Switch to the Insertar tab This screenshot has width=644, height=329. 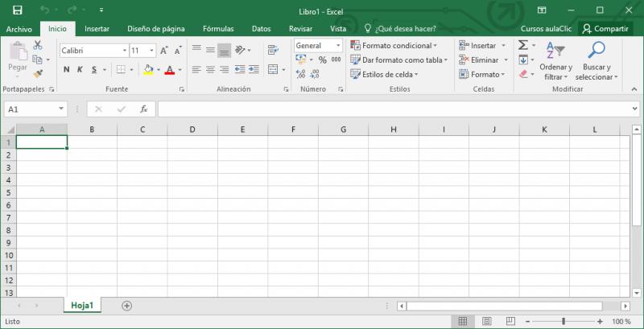pos(97,28)
